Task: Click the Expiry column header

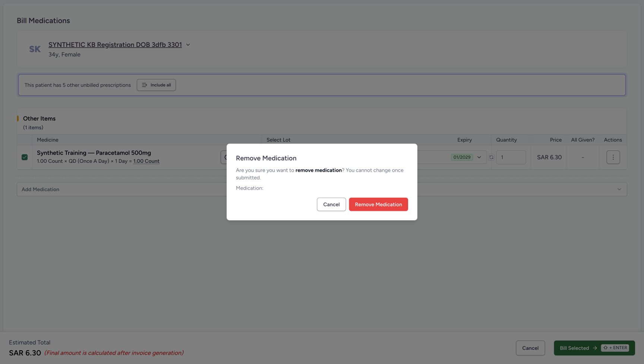Action: click(464, 140)
